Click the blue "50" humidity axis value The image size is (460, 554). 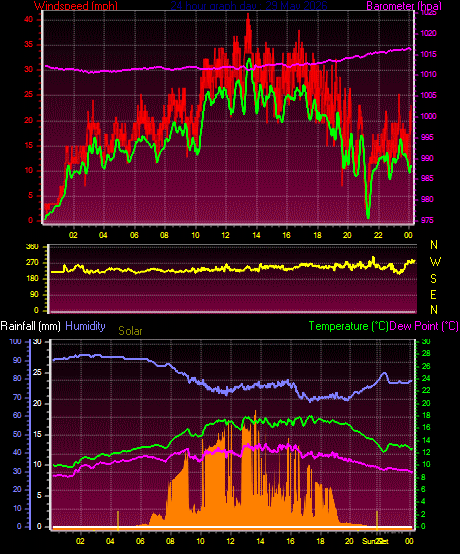point(17,434)
